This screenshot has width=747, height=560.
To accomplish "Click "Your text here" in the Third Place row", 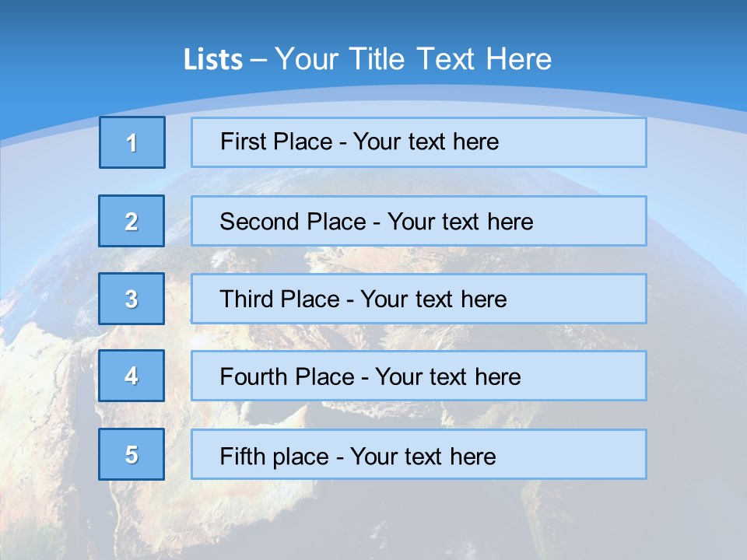I will [x=433, y=299].
